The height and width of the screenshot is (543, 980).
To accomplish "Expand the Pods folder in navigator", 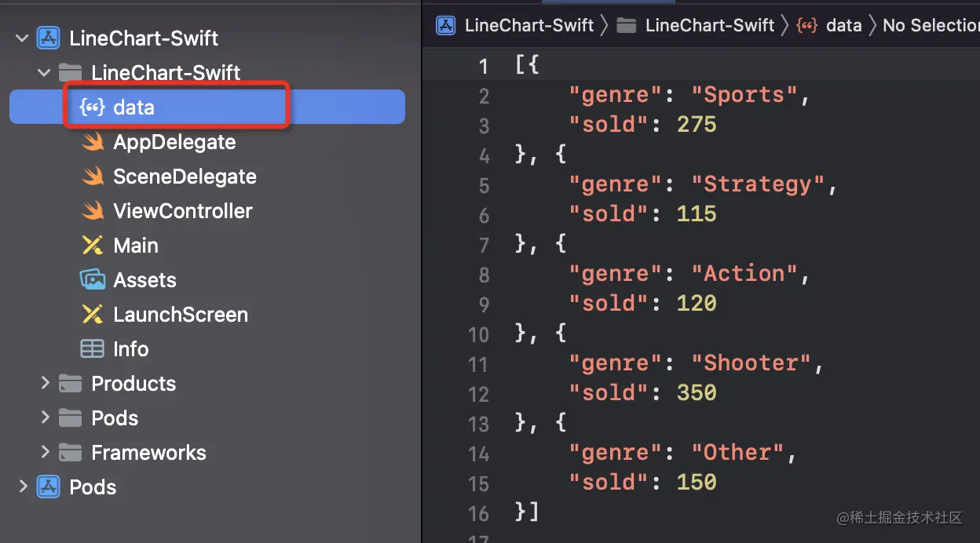I will pyautogui.click(x=45, y=417).
